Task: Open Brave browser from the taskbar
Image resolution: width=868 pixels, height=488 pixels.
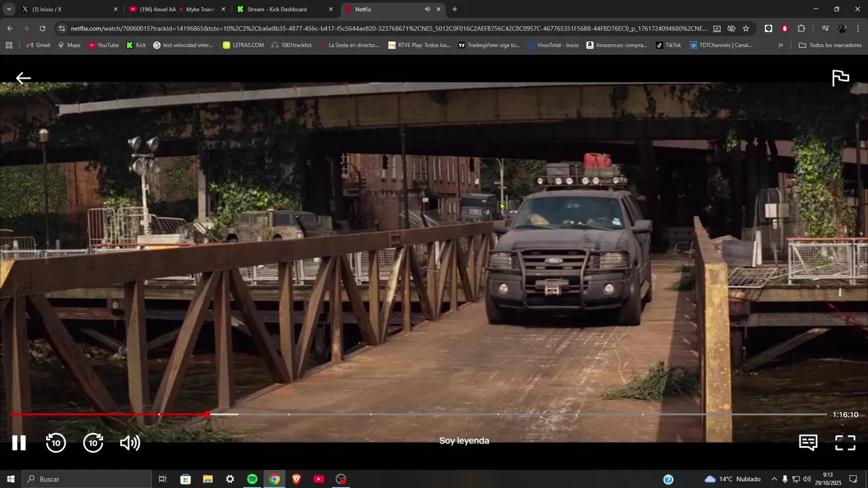Action: point(296,479)
